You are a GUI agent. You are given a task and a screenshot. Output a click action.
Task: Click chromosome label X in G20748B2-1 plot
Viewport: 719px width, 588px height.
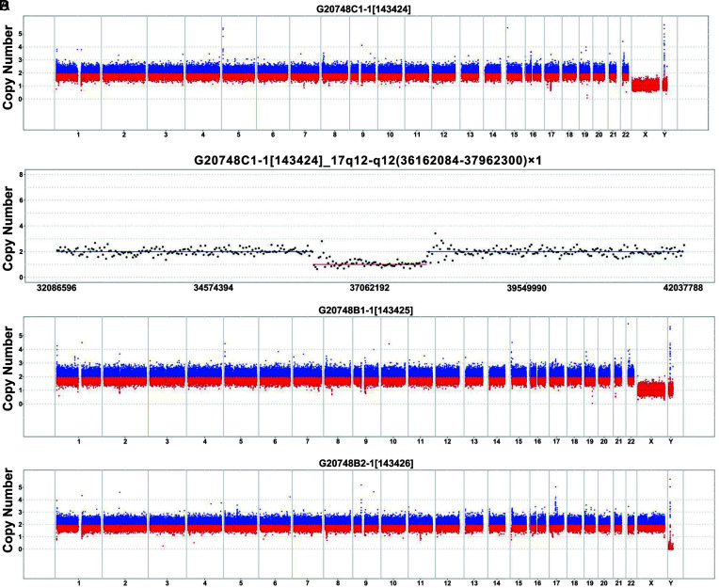[651, 583]
